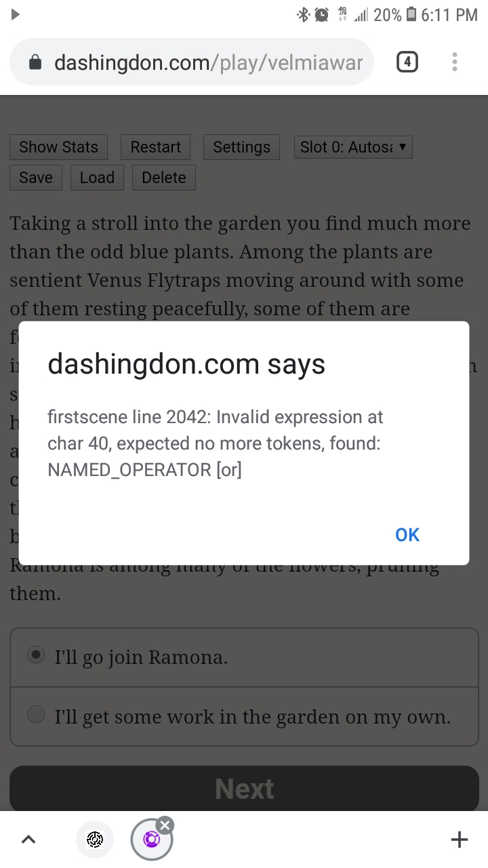Tap the lock icon in the address bar
This screenshot has width=488, height=868.
coord(35,63)
